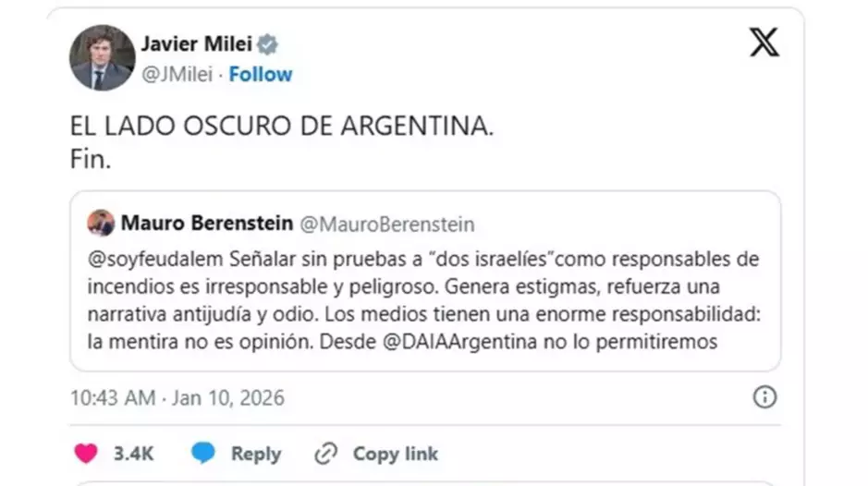Open the info icon beside the timestamp

(764, 397)
